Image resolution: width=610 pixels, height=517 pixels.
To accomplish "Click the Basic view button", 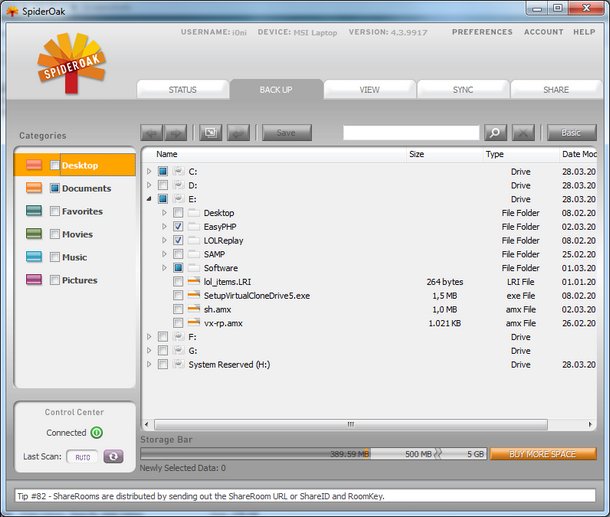I will click(x=571, y=133).
